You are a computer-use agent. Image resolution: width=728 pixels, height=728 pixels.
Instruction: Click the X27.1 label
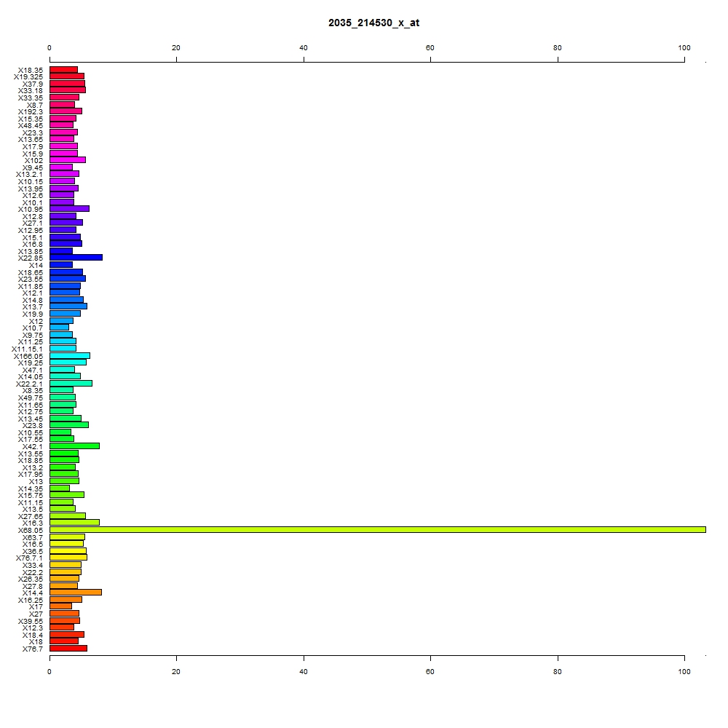(33, 223)
